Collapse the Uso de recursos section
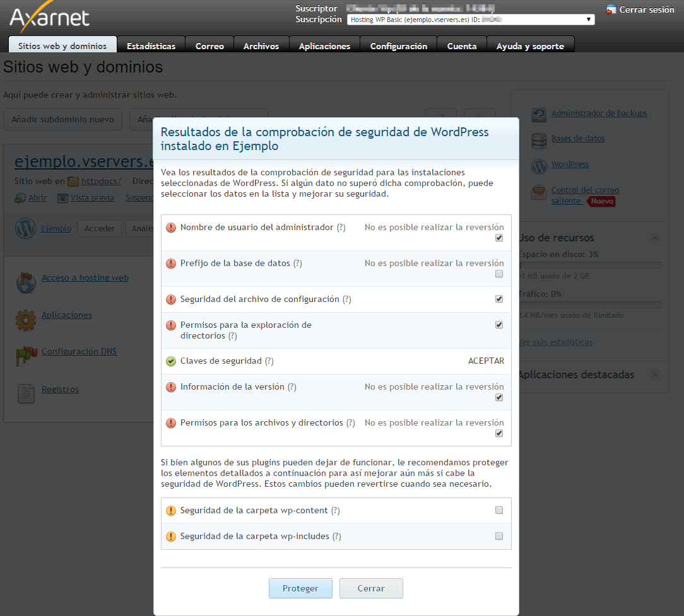Screen dimensions: 684x616 coord(655,238)
